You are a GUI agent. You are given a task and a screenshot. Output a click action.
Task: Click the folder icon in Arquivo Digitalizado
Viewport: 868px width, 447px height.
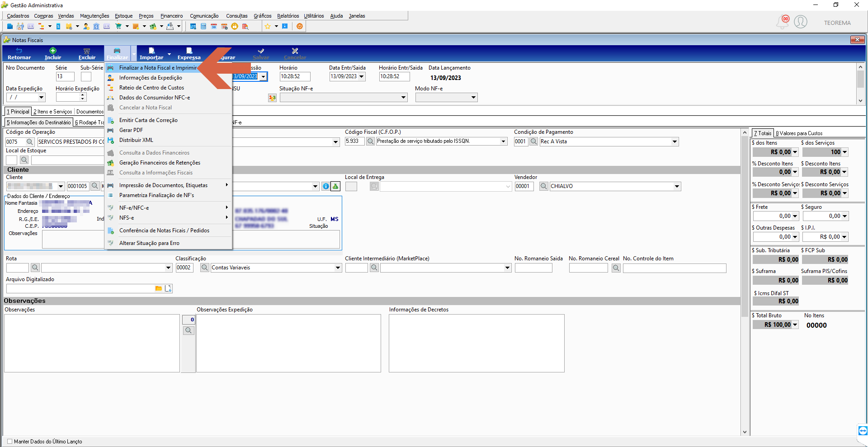point(159,288)
